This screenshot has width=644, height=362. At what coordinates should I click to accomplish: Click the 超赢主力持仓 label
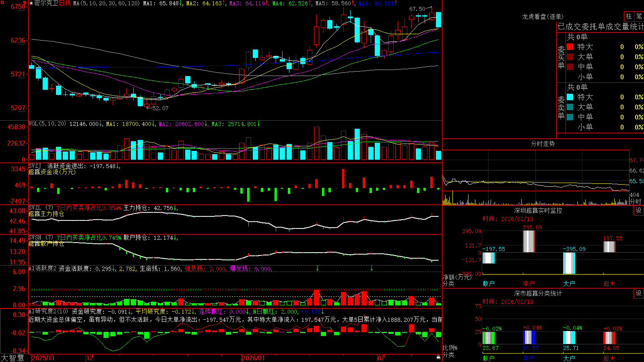tap(46, 214)
